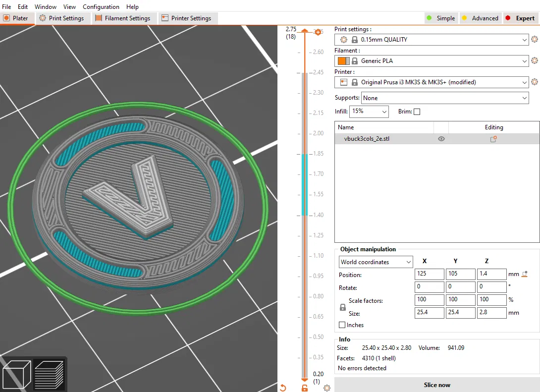This screenshot has height=392, width=540.
Task: Open the Filament preset dropdown
Action: coord(432,61)
